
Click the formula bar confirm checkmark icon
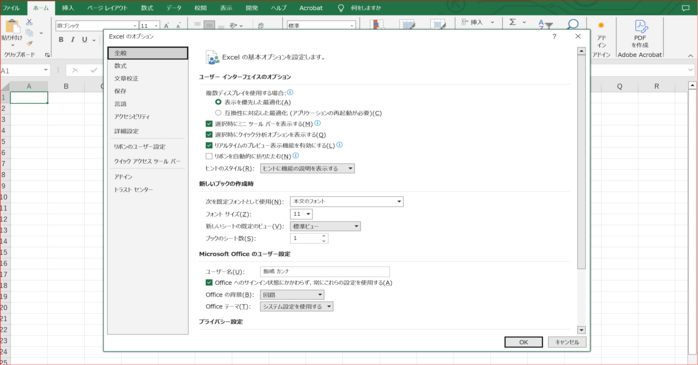pyautogui.click(x=93, y=70)
